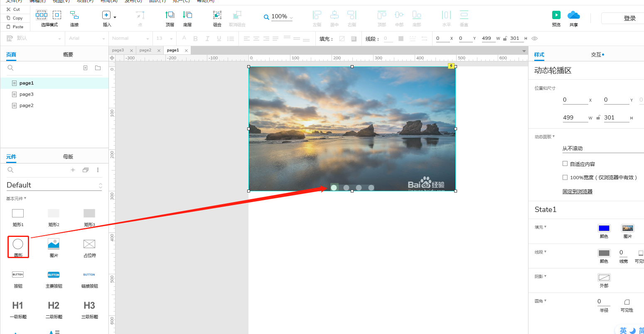Open the 共享 cloud share
Image resolution: width=644 pixels, height=334 pixels.
tap(574, 19)
